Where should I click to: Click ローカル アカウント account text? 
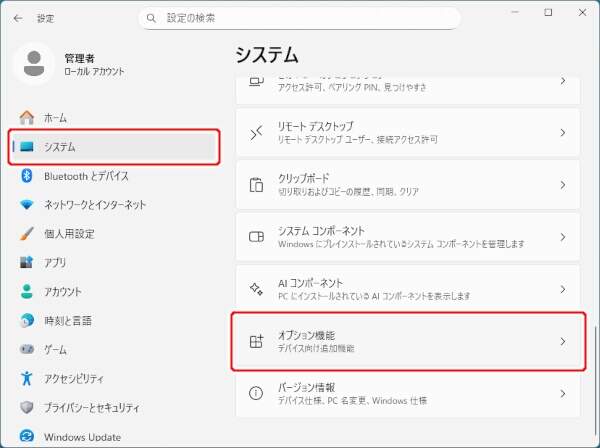click(x=94, y=72)
